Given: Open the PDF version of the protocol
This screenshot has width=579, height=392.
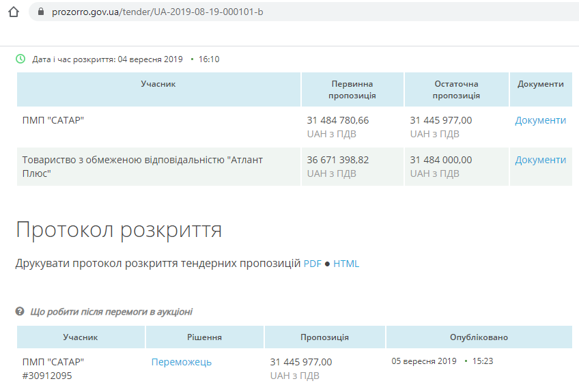Looking at the screenshot, I should coord(312,264).
